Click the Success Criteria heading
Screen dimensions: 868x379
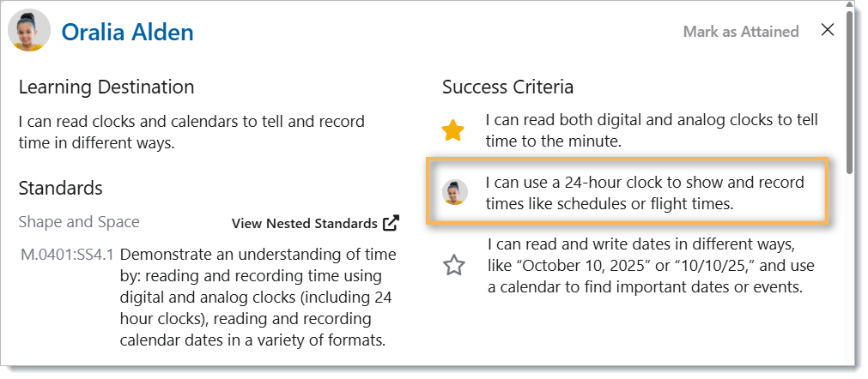(x=507, y=87)
